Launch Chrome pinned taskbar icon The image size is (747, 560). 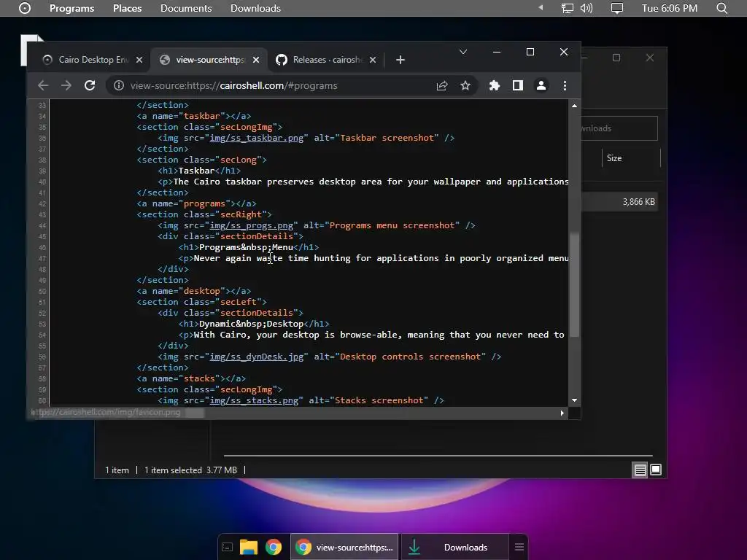(274, 547)
